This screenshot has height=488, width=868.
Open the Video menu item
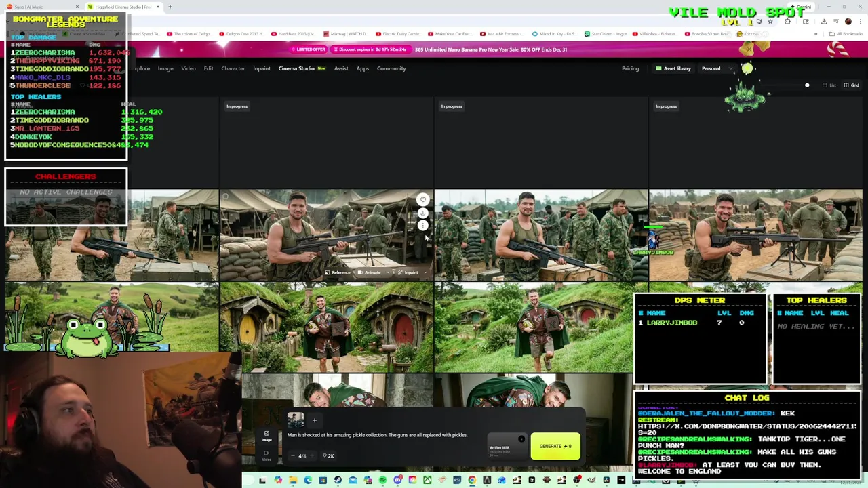coord(189,68)
